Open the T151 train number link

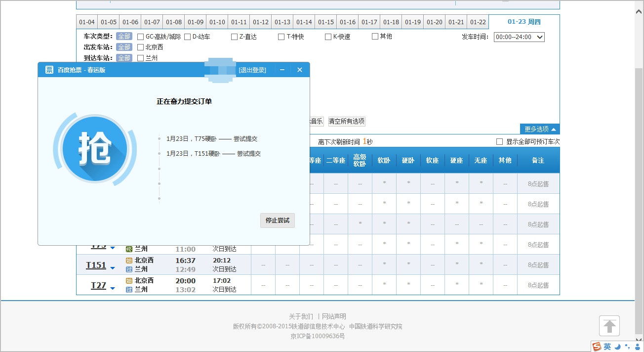96,265
